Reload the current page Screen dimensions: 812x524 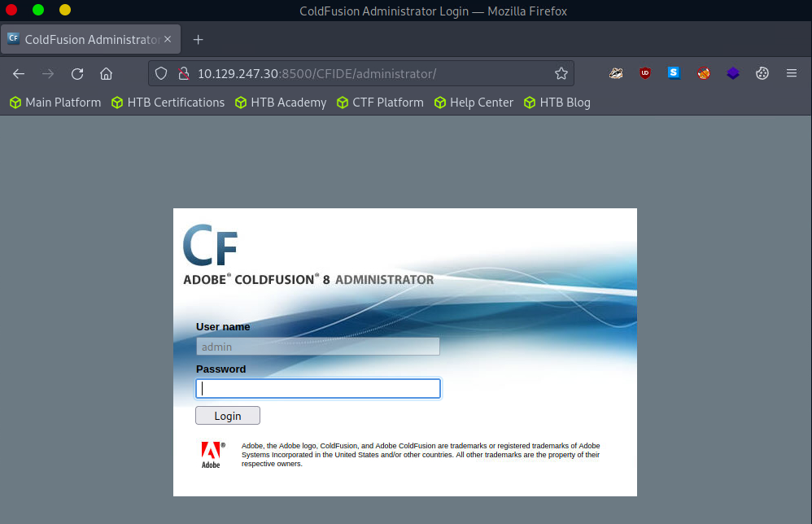coord(77,73)
